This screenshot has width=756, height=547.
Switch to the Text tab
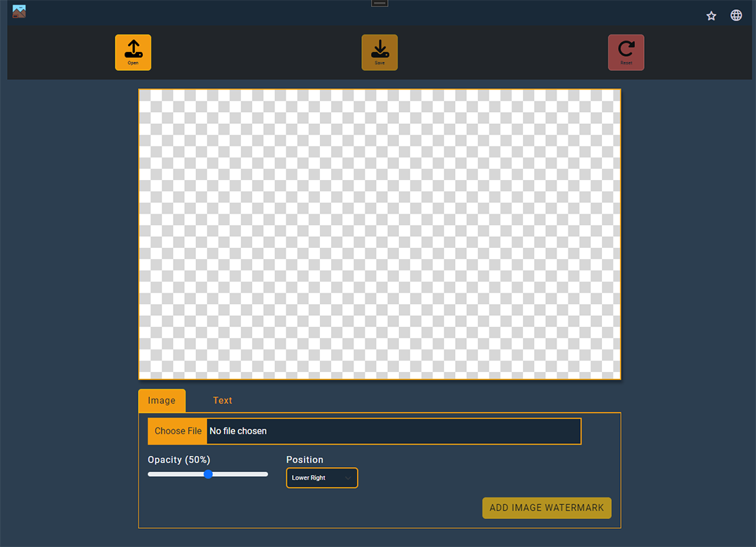point(223,401)
